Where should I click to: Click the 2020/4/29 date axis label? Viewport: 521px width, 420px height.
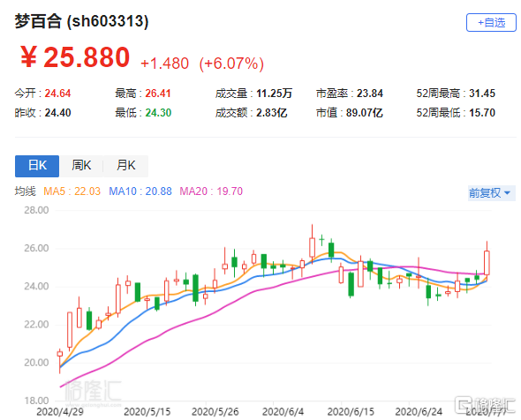(60, 412)
